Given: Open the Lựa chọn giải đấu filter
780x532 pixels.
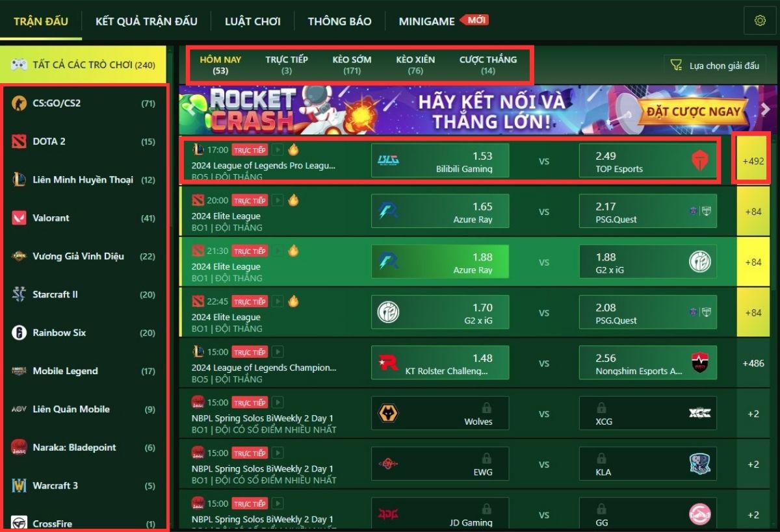Looking at the screenshot, I should (715, 66).
